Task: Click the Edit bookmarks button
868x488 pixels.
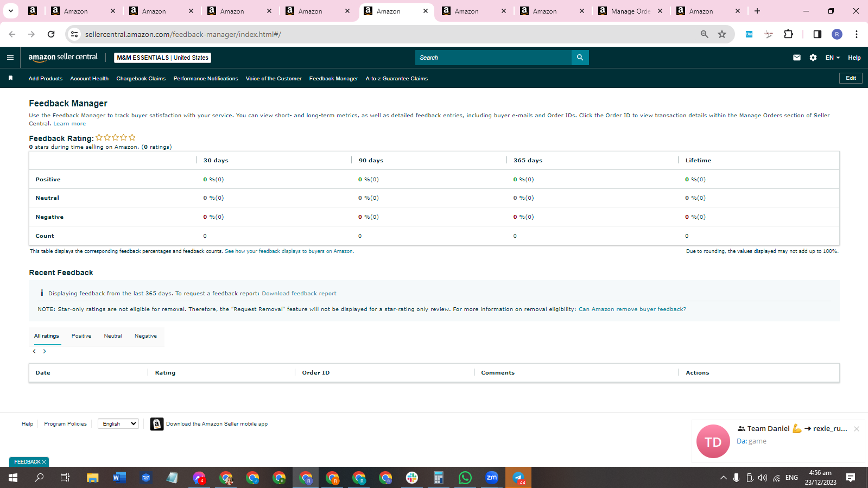Action: pos(851,78)
